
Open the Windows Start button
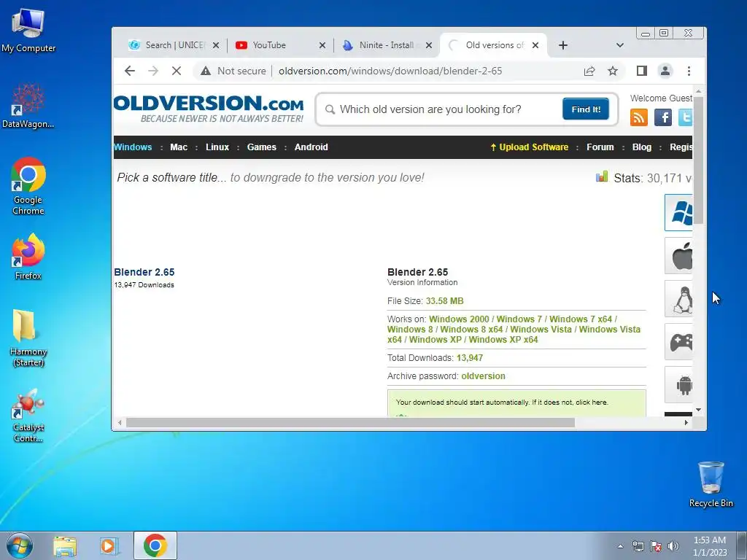pyautogui.click(x=20, y=545)
